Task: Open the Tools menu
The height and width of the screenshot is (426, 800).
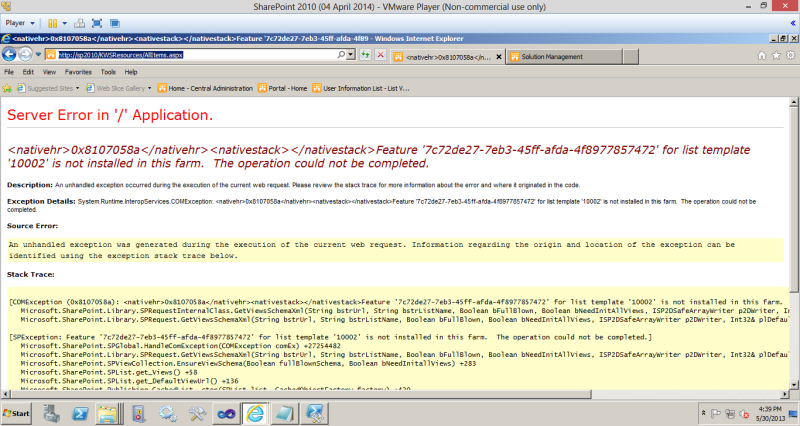Action: [108, 72]
